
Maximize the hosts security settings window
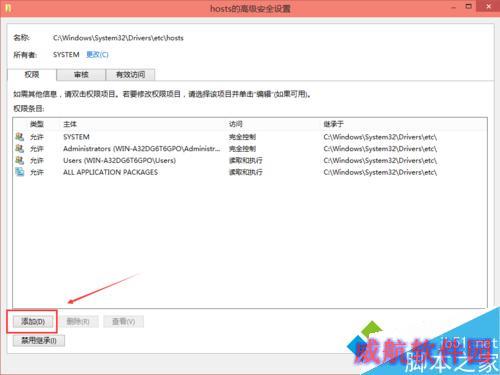tap(469, 6)
